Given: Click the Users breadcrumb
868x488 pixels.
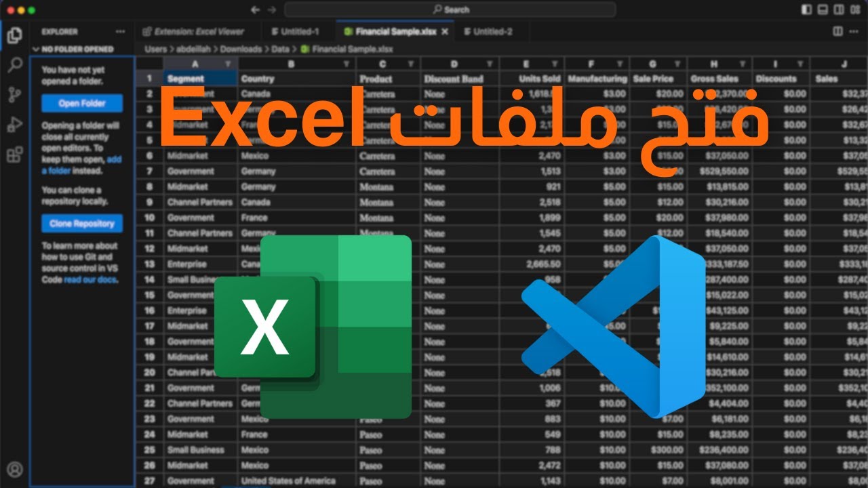Looking at the screenshot, I should [x=155, y=49].
